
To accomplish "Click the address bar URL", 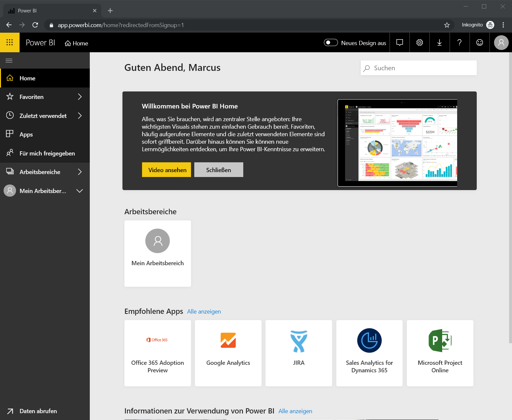I will 121,25.
